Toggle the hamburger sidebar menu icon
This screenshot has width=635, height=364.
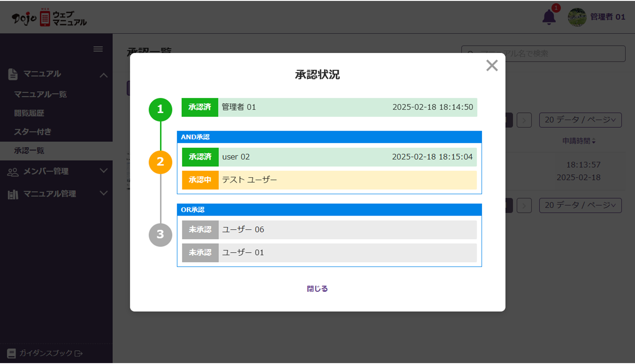98,49
